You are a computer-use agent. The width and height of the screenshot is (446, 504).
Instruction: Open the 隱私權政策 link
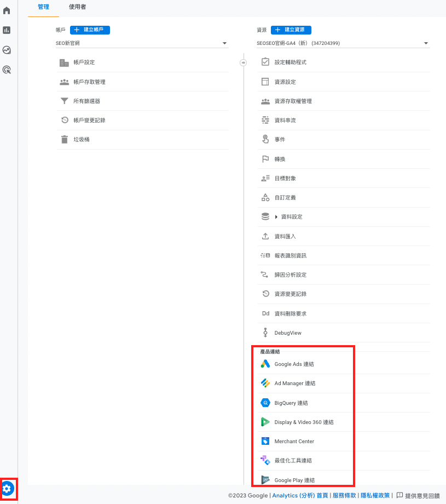point(375,495)
